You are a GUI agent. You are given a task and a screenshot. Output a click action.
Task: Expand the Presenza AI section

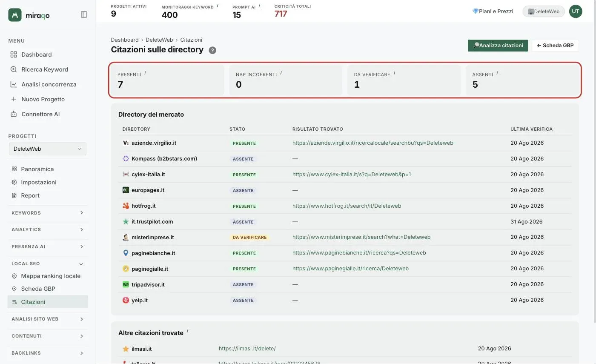(x=48, y=246)
